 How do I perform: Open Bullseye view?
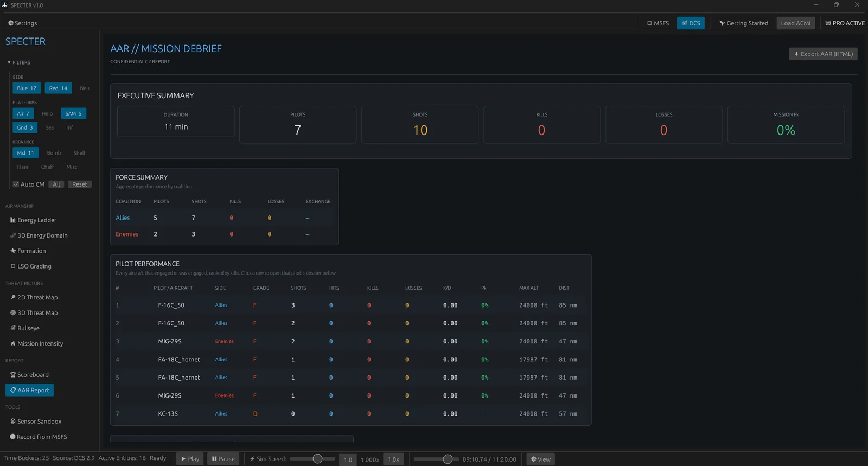(25, 328)
